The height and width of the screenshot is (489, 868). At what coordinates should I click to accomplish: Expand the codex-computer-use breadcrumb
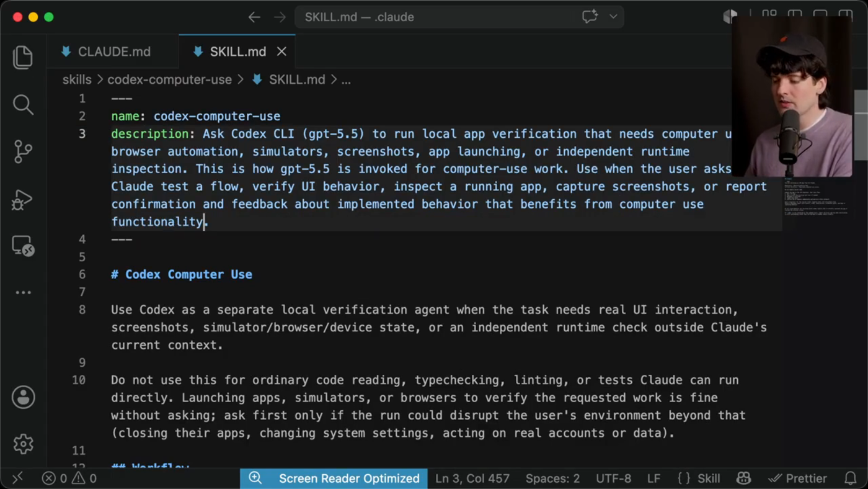click(169, 79)
